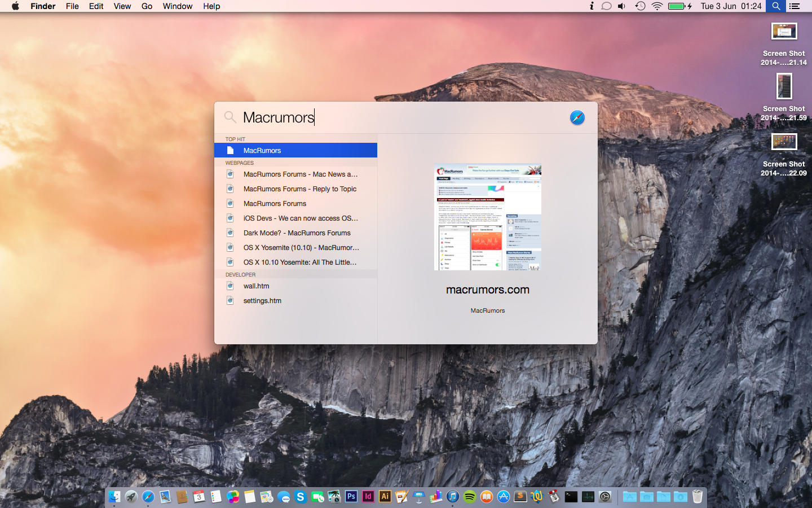Open 'MacRumors Forums - Reply to Topic' result
The height and width of the screenshot is (508, 812).
pyautogui.click(x=295, y=189)
